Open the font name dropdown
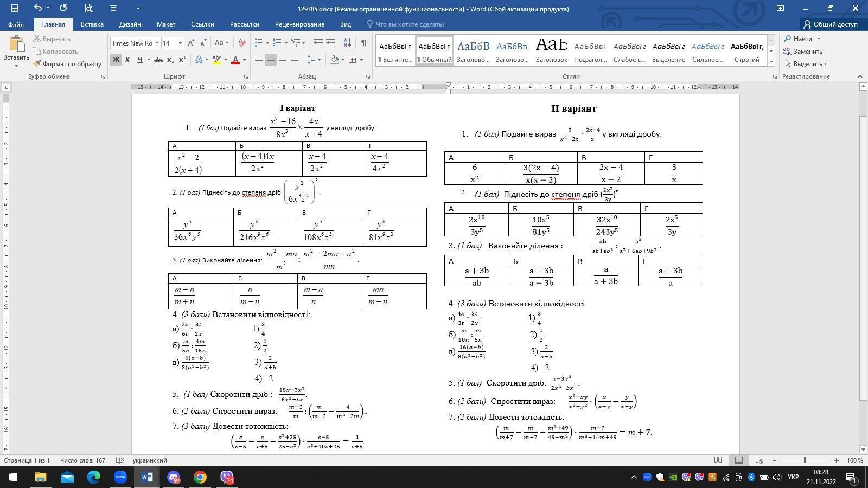The image size is (868, 488). coord(157,43)
